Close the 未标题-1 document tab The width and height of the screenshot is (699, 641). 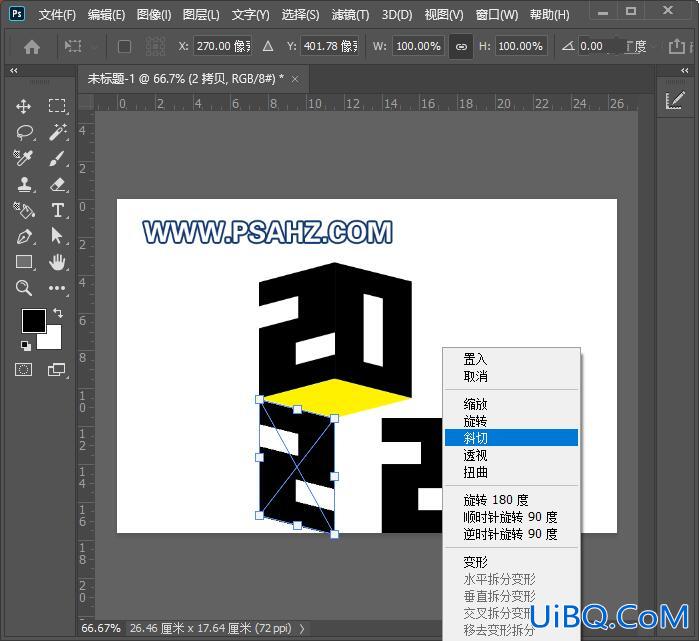295,79
